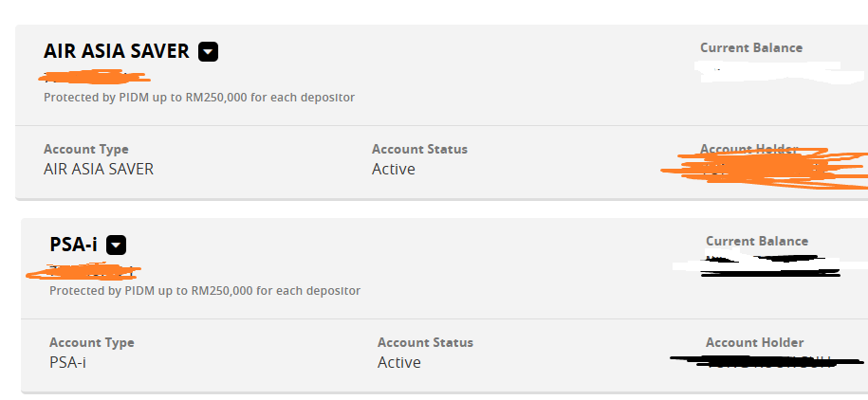The image size is (868, 400).
Task: Select Active status in AIR ASIA SAVER card
Action: (x=394, y=169)
